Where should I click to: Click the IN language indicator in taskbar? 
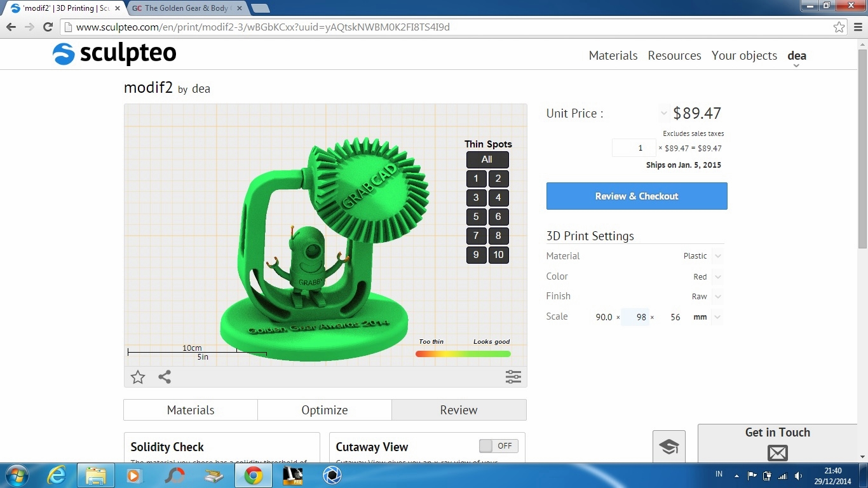[x=719, y=474]
